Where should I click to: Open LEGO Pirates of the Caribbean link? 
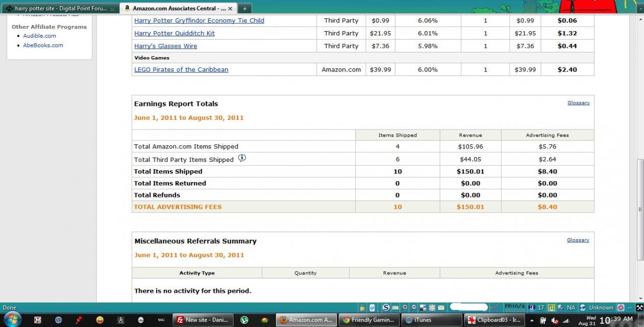click(x=181, y=69)
